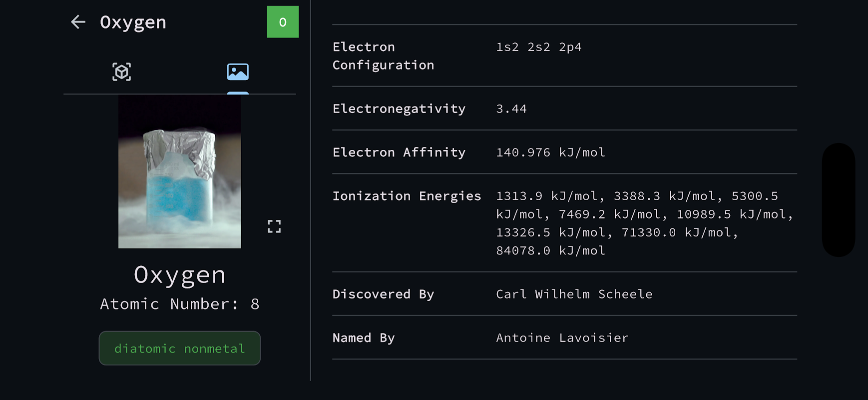Expand the oxygen photo to fullscreen
868x400 pixels.
point(274,226)
